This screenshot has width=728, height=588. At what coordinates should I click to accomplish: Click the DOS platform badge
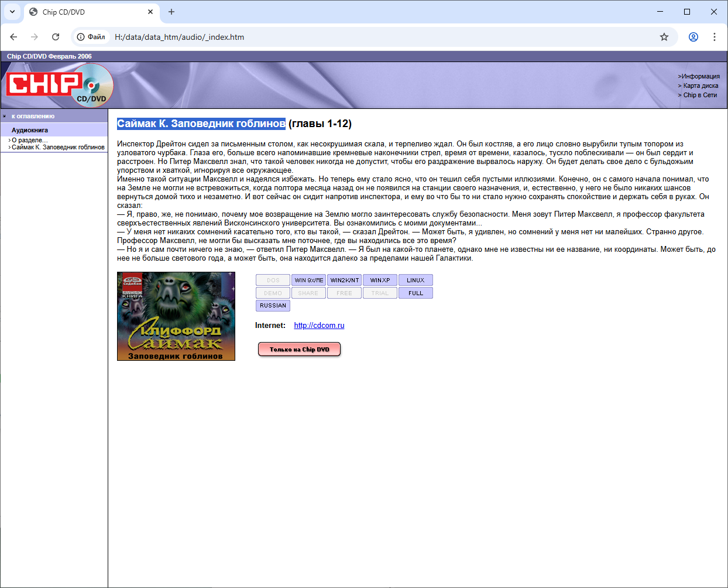pos(273,280)
